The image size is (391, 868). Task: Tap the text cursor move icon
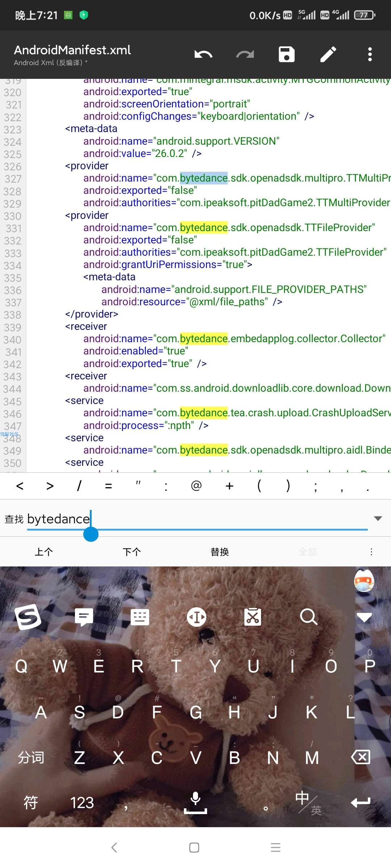pyautogui.click(x=197, y=617)
